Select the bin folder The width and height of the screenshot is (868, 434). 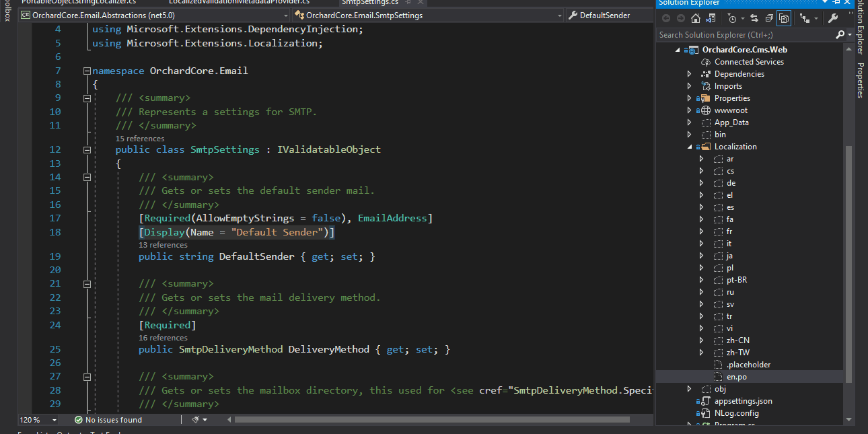pos(720,135)
